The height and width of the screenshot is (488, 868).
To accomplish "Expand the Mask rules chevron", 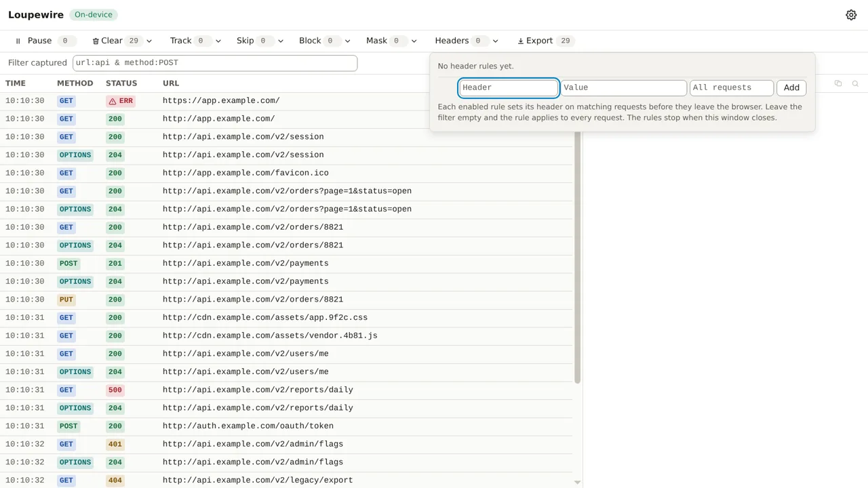I will pyautogui.click(x=414, y=41).
